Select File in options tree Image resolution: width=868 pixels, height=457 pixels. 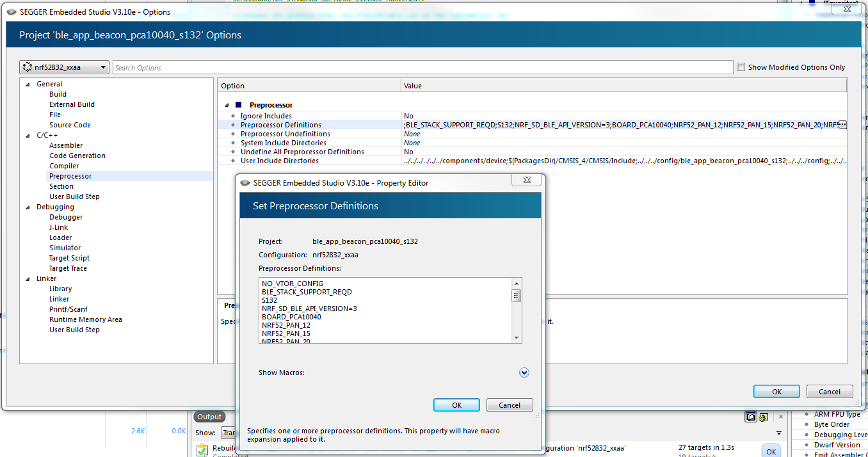coord(55,115)
